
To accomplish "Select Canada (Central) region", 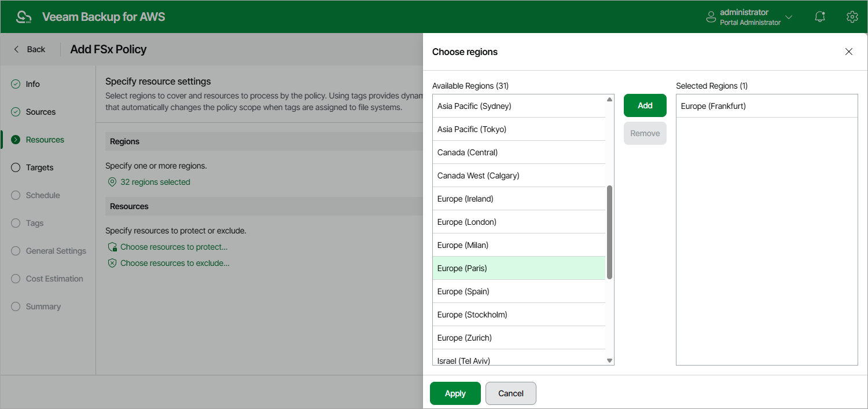I will (x=519, y=152).
